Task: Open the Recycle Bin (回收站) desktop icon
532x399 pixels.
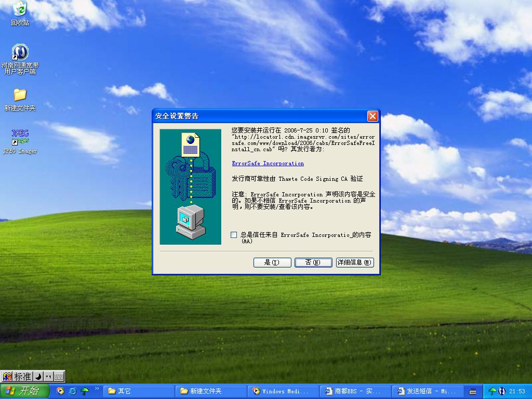Action: coord(20,14)
